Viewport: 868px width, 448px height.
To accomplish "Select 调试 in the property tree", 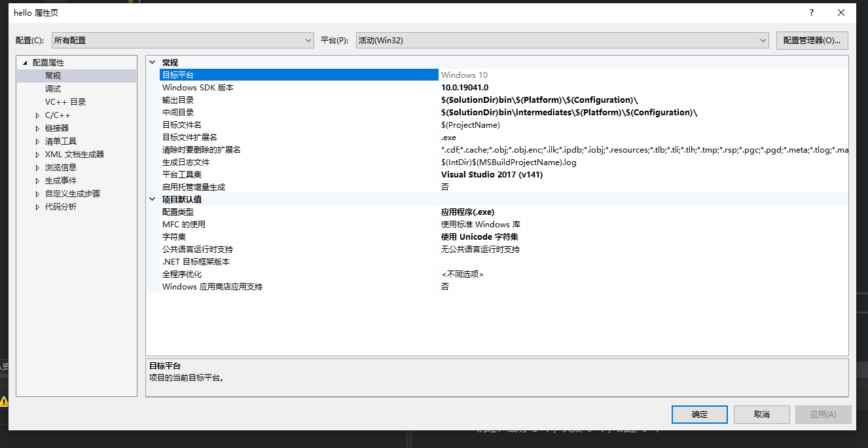I will coord(53,89).
